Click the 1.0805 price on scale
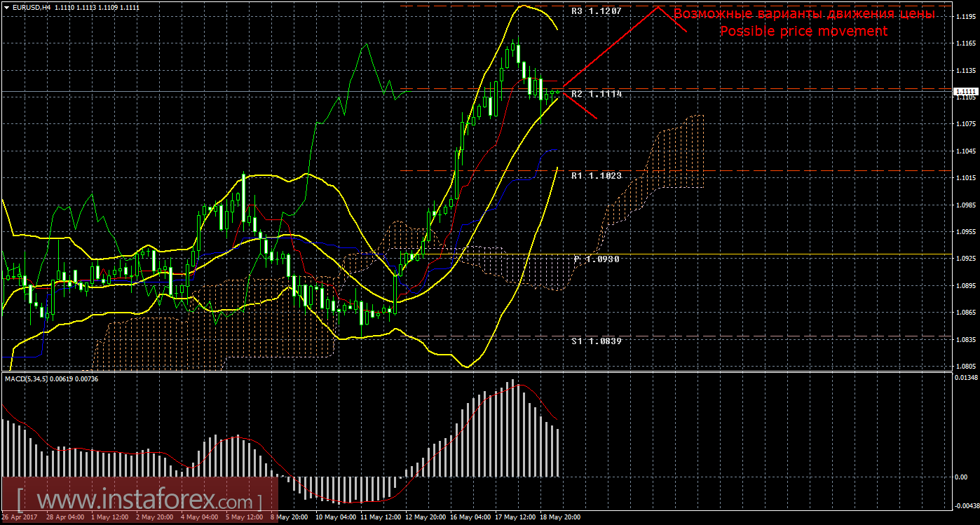This screenshot has width=980, height=525. [x=965, y=367]
